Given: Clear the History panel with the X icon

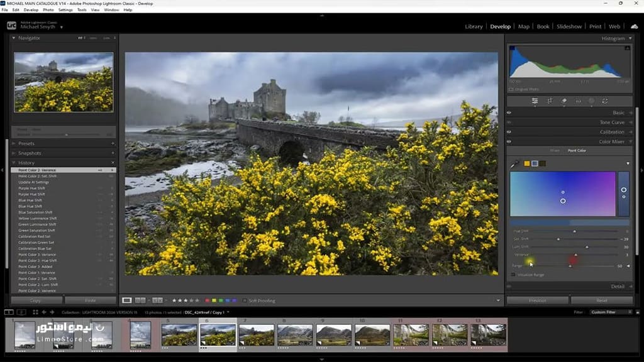Looking at the screenshot, I should coord(113,163).
